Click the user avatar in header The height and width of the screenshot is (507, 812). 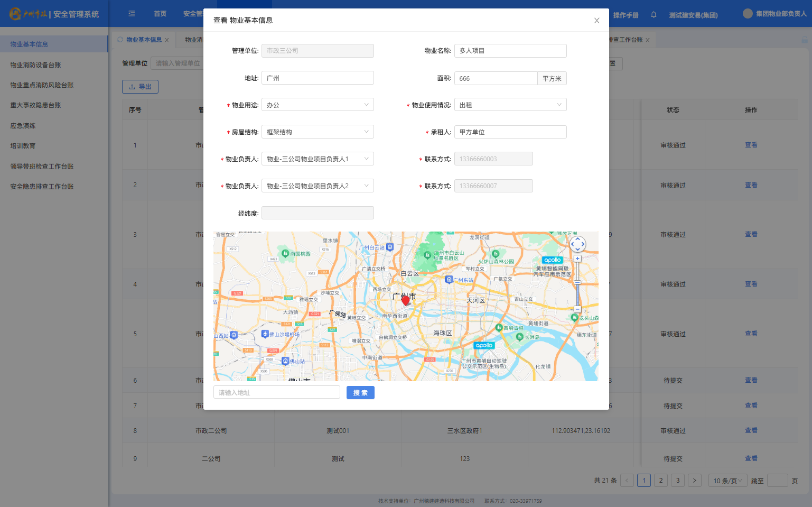coord(747,14)
